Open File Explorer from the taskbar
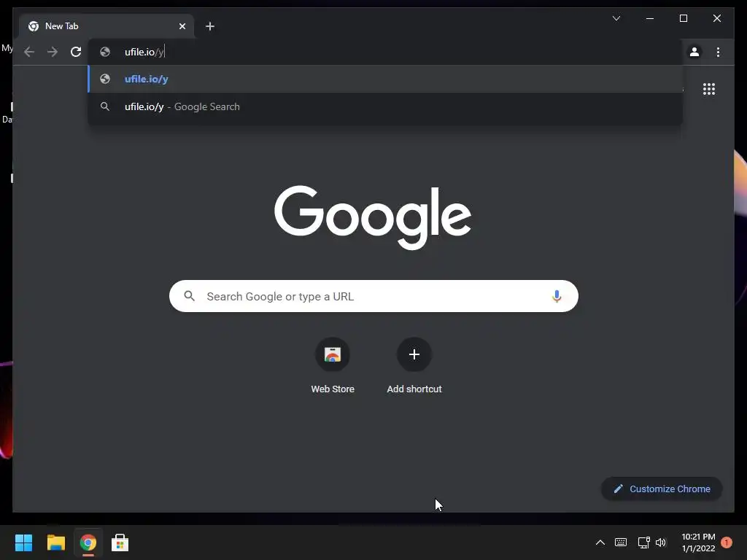The width and height of the screenshot is (747, 560). point(55,542)
